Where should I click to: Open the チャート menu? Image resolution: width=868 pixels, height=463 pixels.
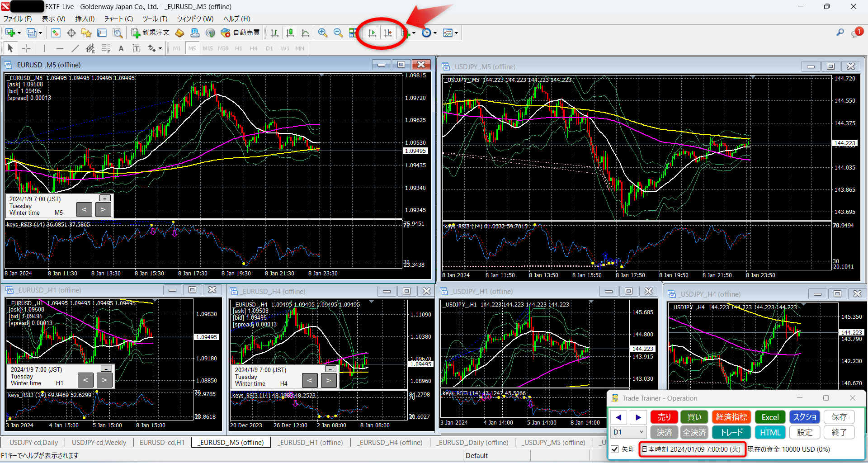click(x=118, y=19)
